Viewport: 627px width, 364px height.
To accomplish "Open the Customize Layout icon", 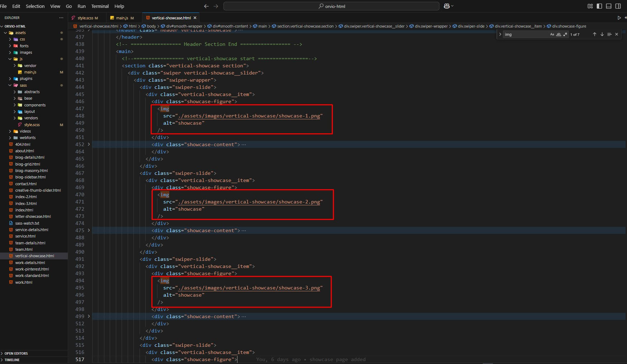I will coord(590,6).
